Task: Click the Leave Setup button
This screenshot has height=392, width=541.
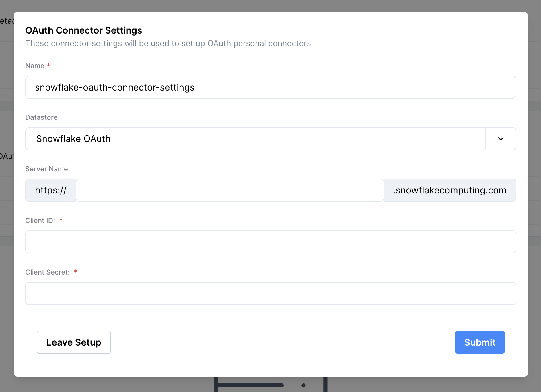Action: pyautogui.click(x=74, y=342)
